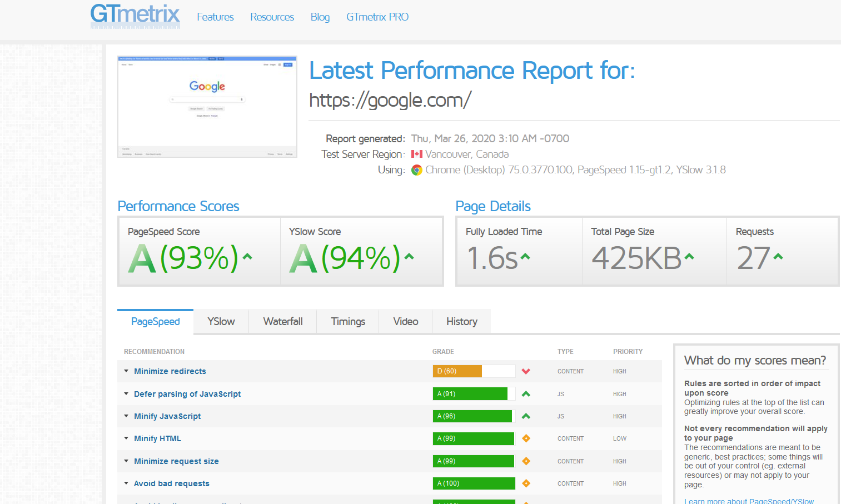The width and height of the screenshot is (841, 504).
Task: View the History tab
Action: click(x=462, y=322)
